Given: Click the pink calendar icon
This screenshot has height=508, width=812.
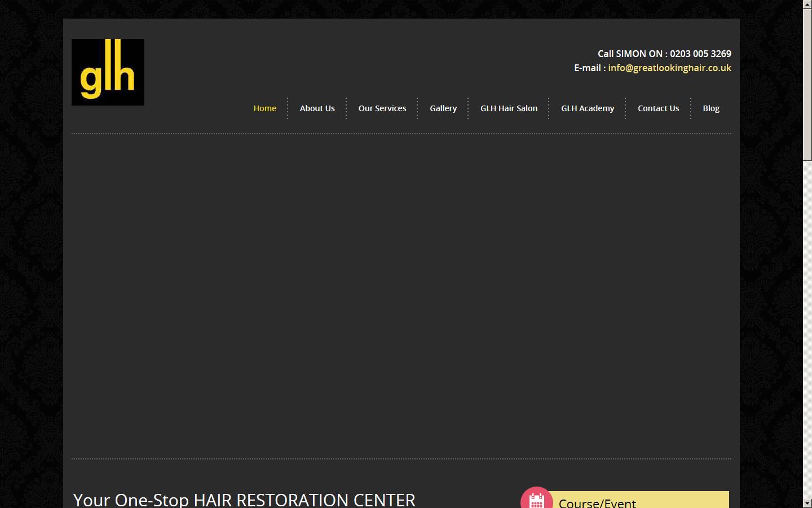Looking at the screenshot, I should [x=536, y=499].
